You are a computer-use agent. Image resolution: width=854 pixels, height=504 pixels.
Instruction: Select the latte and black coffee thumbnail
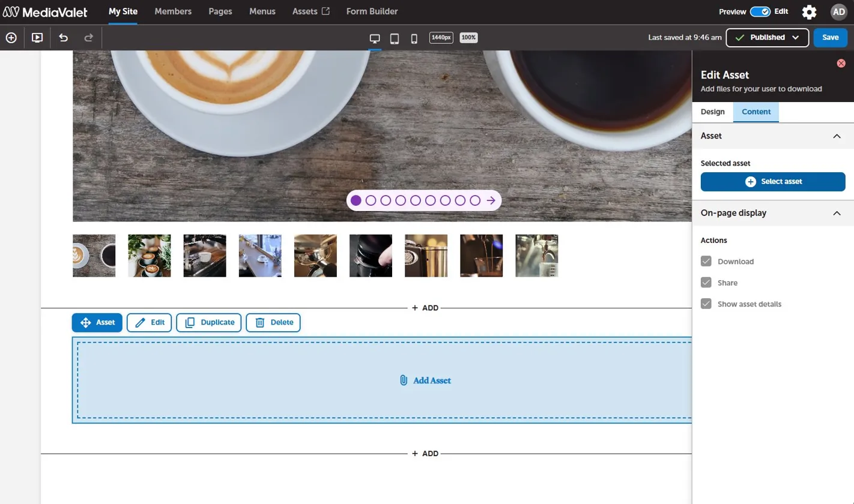click(x=94, y=256)
